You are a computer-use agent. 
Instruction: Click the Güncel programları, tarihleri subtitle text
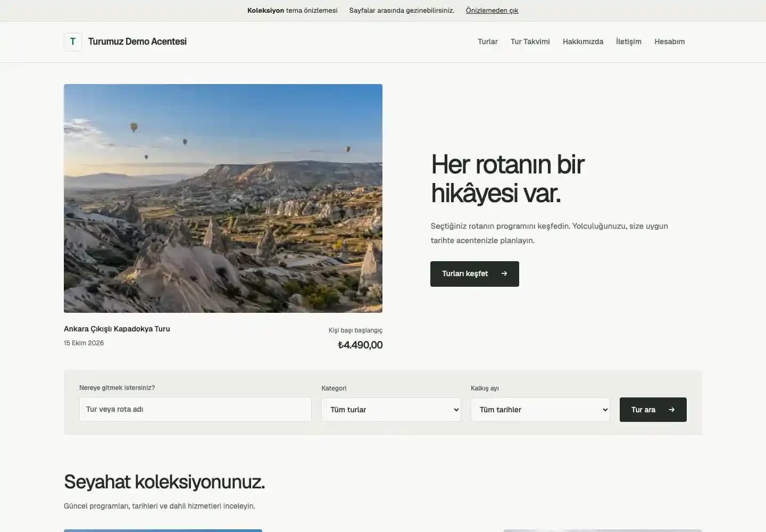[160, 506]
